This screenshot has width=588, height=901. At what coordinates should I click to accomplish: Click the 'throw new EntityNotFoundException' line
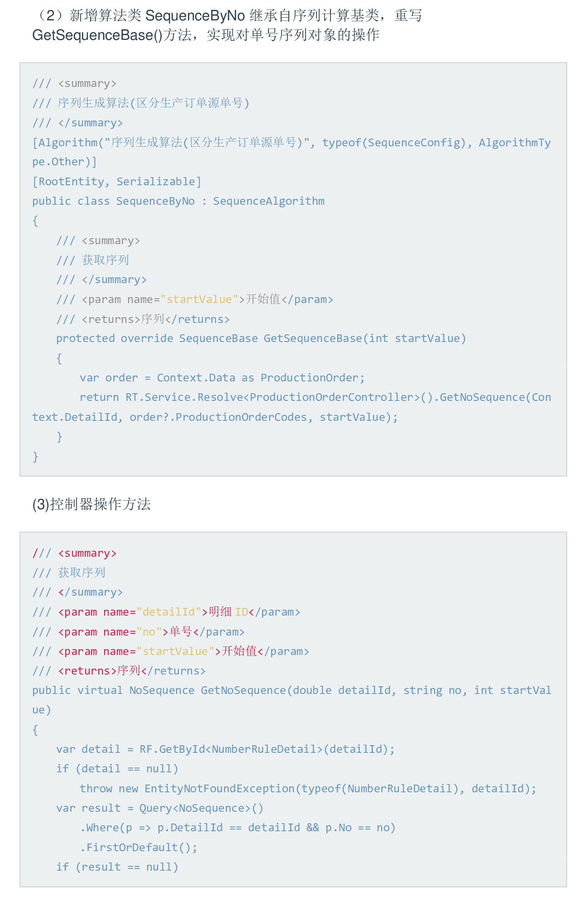(x=308, y=789)
